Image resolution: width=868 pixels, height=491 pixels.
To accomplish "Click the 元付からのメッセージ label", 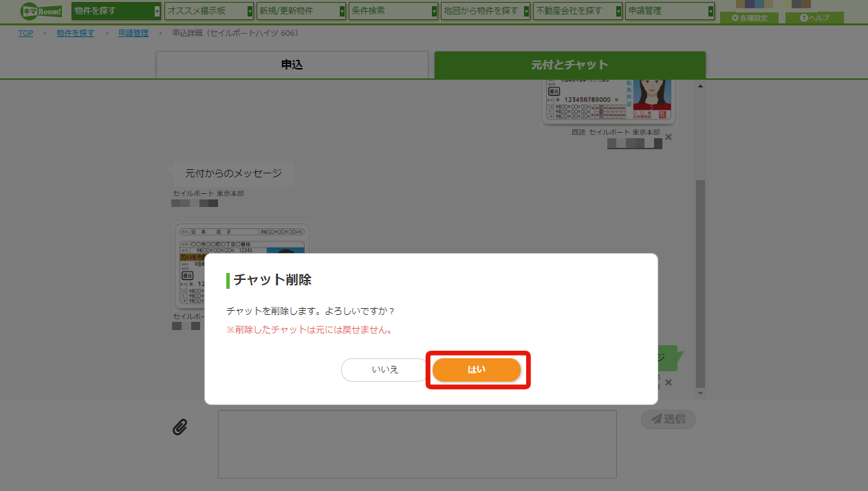I will 233,173.
